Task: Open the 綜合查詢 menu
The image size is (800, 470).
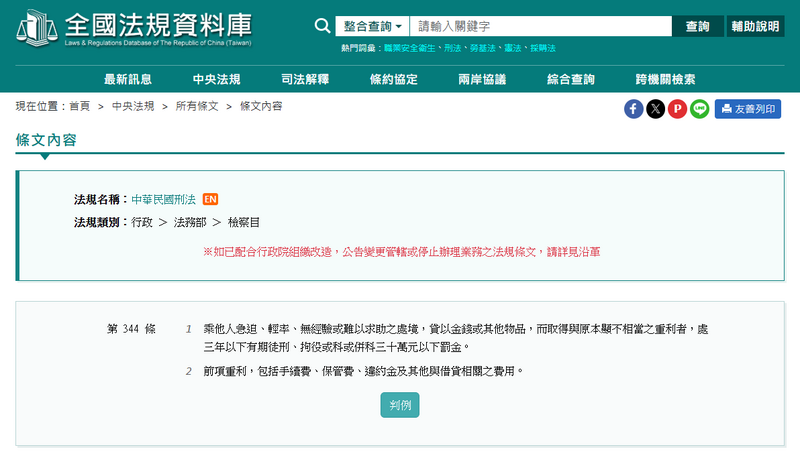Action: pyautogui.click(x=571, y=79)
